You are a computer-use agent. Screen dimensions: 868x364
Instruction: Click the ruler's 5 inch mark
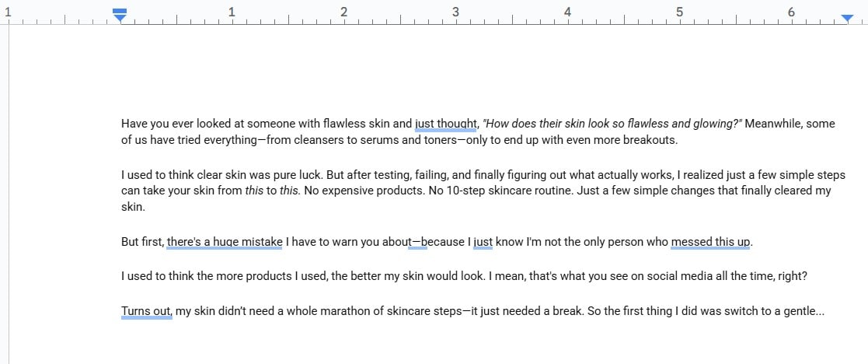[x=679, y=12]
